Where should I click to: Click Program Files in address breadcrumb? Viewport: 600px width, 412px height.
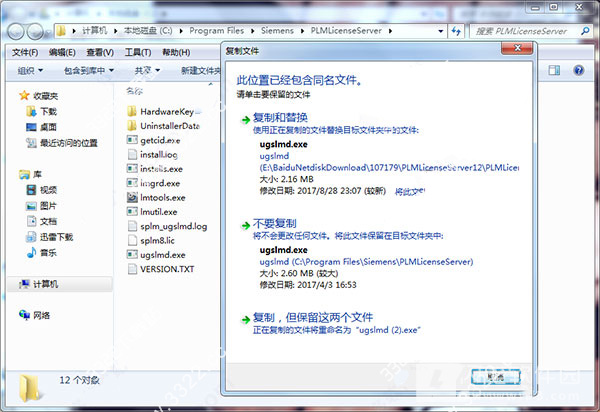pyautogui.click(x=217, y=31)
